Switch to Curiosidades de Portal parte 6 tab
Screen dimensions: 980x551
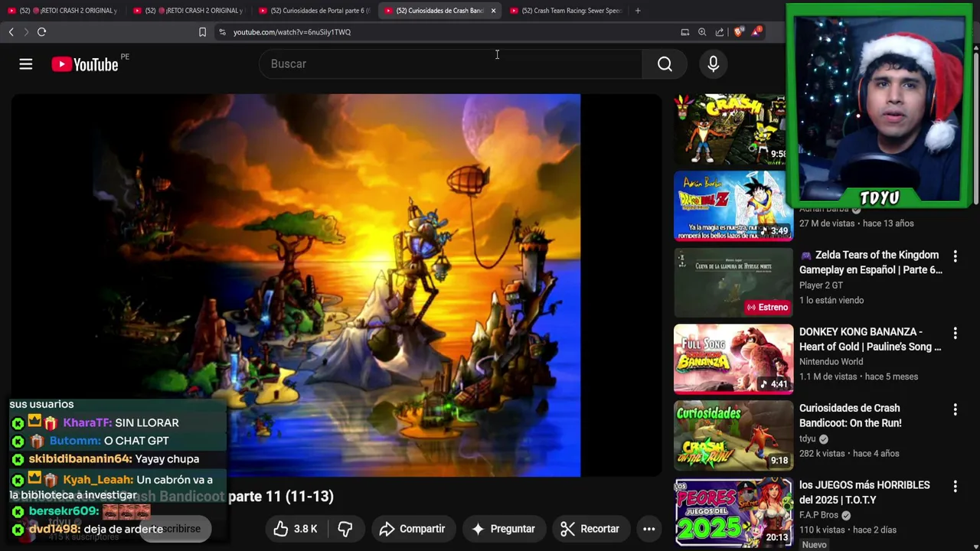click(314, 11)
